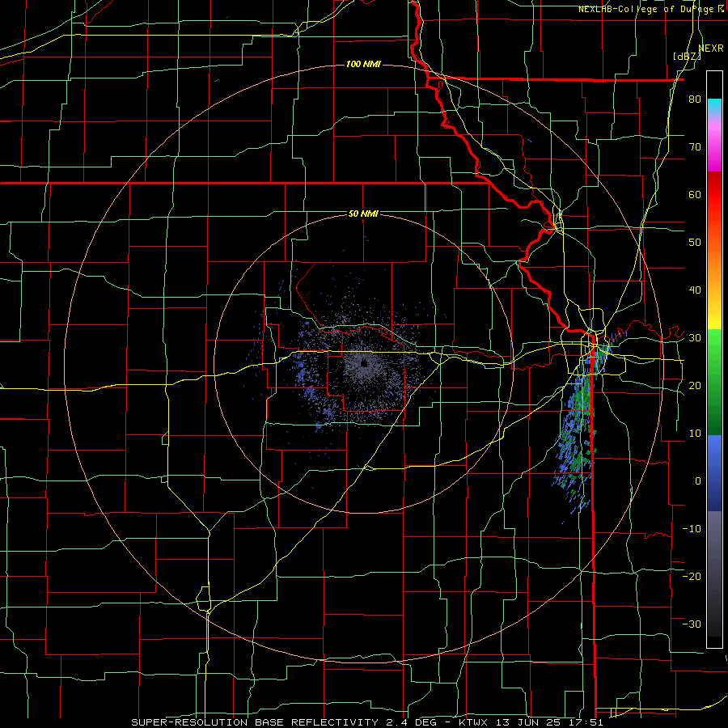Click the 80 value on the dBZ scale
728x728 pixels.
point(695,99)
